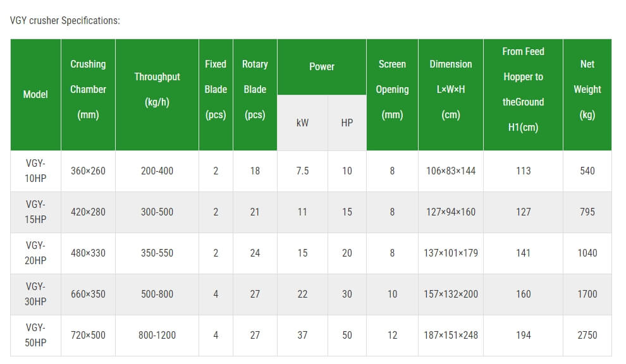Select the Power header cell
The height and width of the screenshot is (364, 626).
(322, 66)
